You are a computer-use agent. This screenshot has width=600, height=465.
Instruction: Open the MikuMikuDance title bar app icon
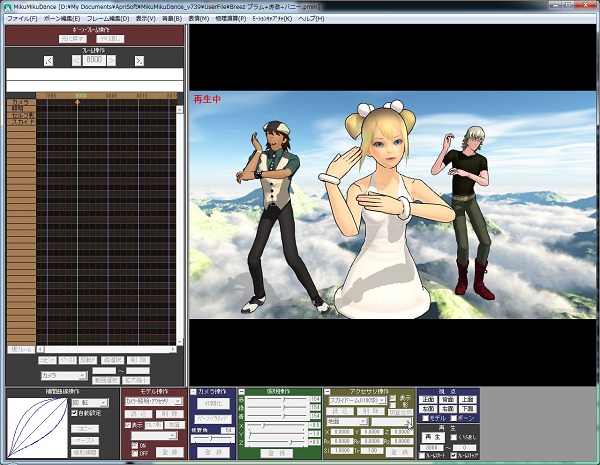(7, 7)
